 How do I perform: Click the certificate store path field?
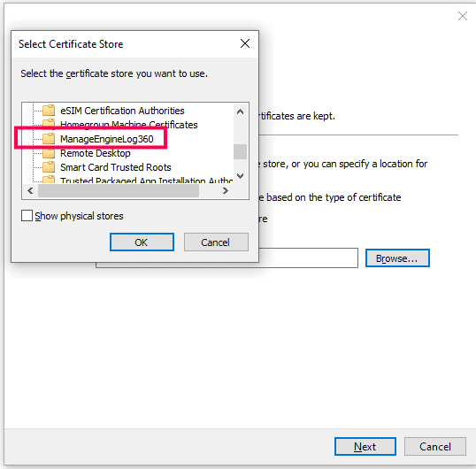(308, 258)
